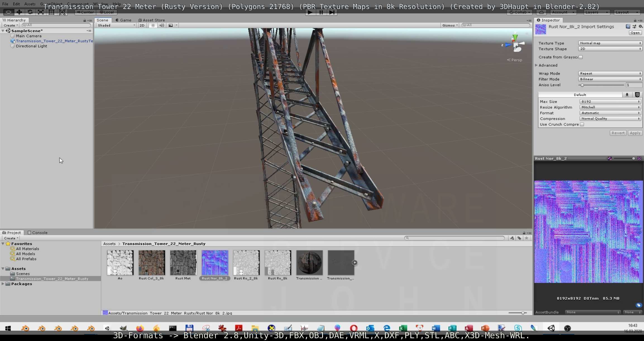Open Texture Shape dropdown
644x341 pixels.
tap(610, 49)
